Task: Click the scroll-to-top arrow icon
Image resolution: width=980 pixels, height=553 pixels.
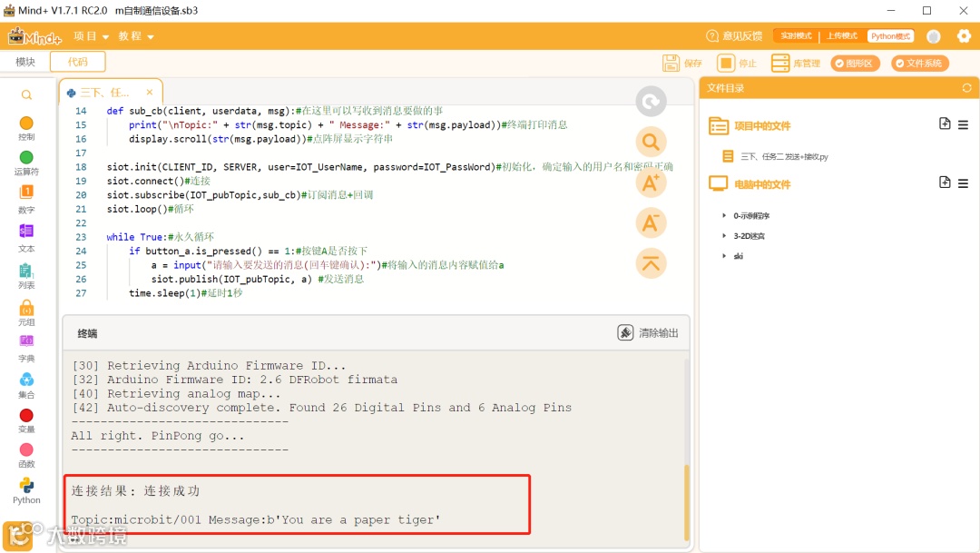Action: click(651, 263)
